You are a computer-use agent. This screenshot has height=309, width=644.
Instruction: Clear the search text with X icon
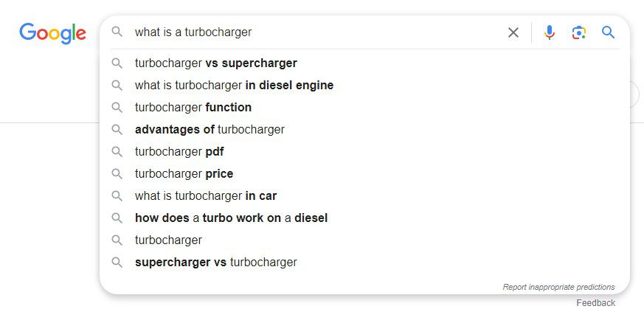(513, 32)
